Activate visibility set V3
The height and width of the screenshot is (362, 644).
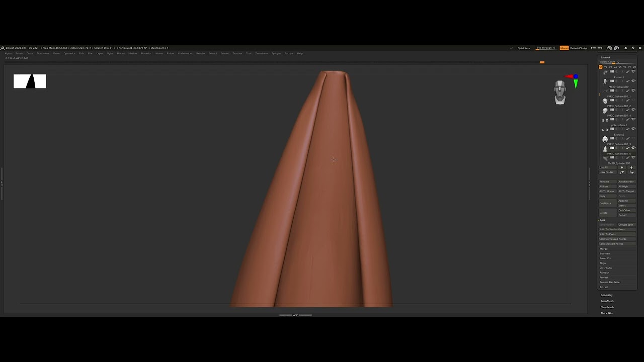(x=610, y=67)
